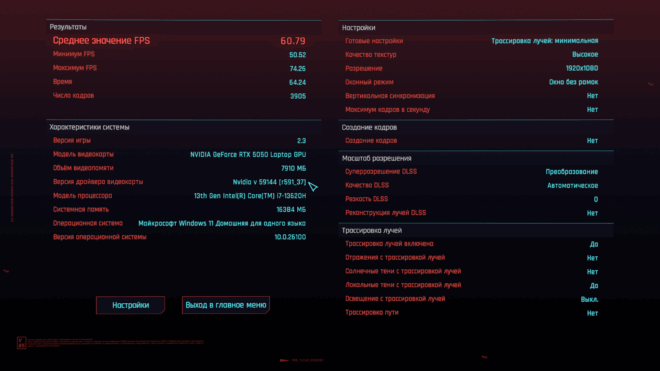Click the Настройки button

[130, 305]
